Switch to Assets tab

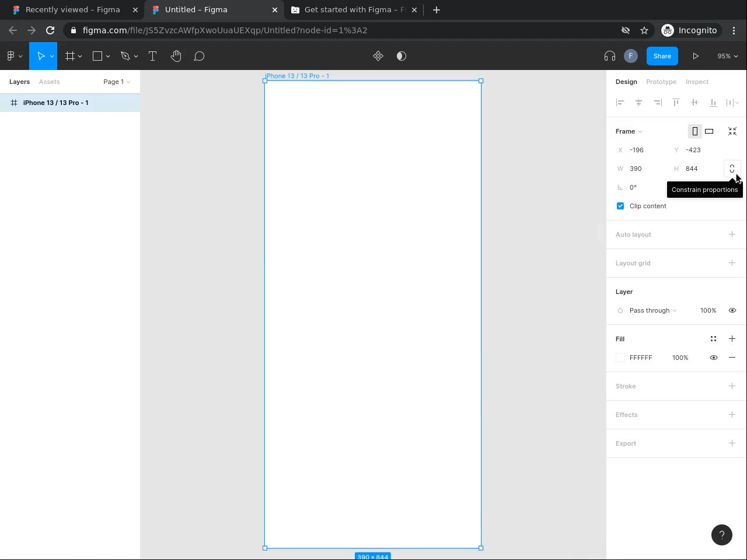(50, 82)
